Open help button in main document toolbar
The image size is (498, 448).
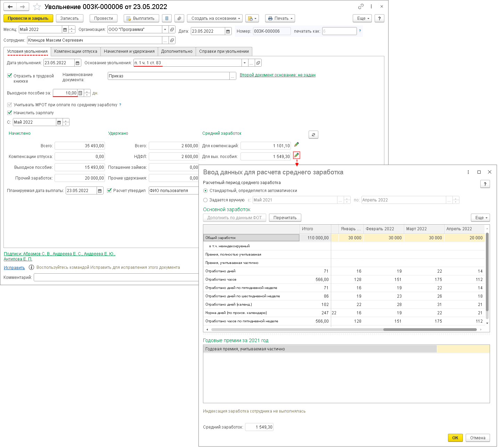click(x=379, y=18)
